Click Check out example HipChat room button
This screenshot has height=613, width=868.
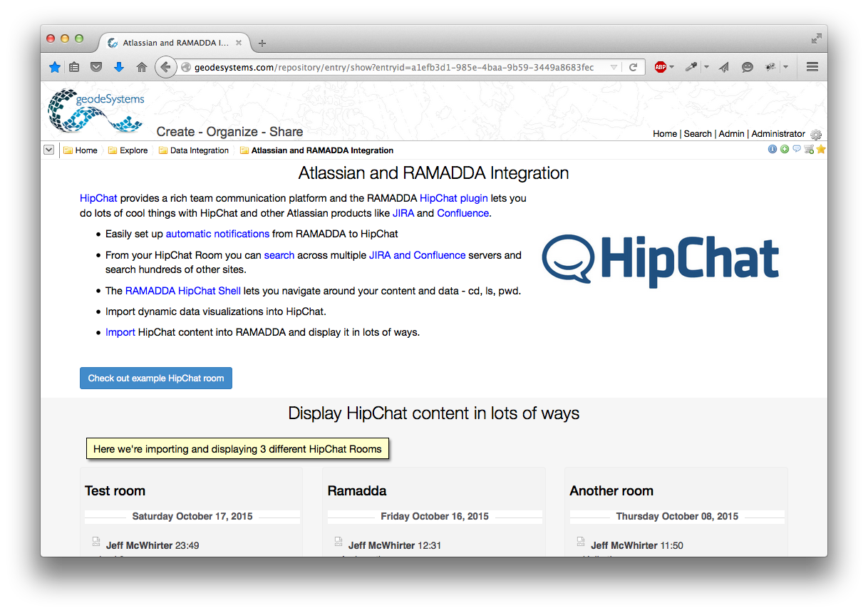156,378
